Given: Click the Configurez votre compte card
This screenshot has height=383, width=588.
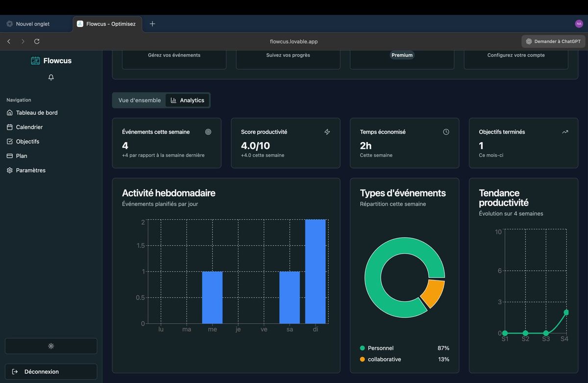Looking at the screenshot, I should click(516, 59).
